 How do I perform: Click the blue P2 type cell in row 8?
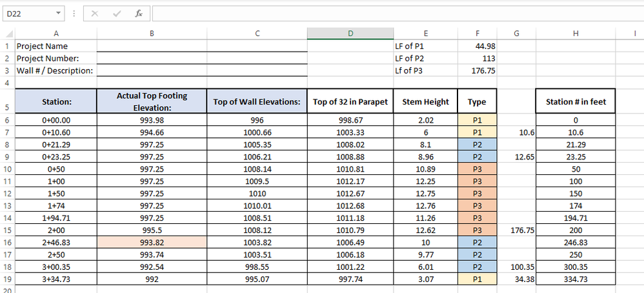coord(478,145)
